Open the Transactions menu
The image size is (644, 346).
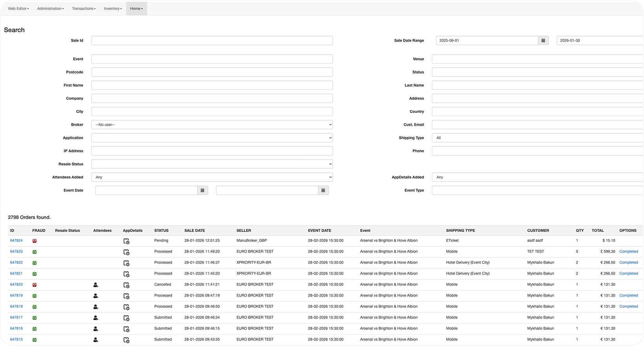[83, 9]
